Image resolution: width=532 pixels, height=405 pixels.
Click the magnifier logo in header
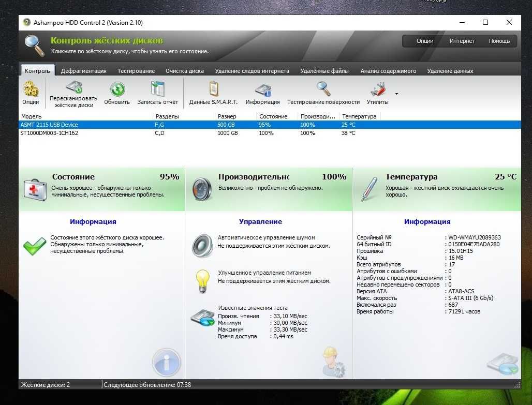pos(35,46)
